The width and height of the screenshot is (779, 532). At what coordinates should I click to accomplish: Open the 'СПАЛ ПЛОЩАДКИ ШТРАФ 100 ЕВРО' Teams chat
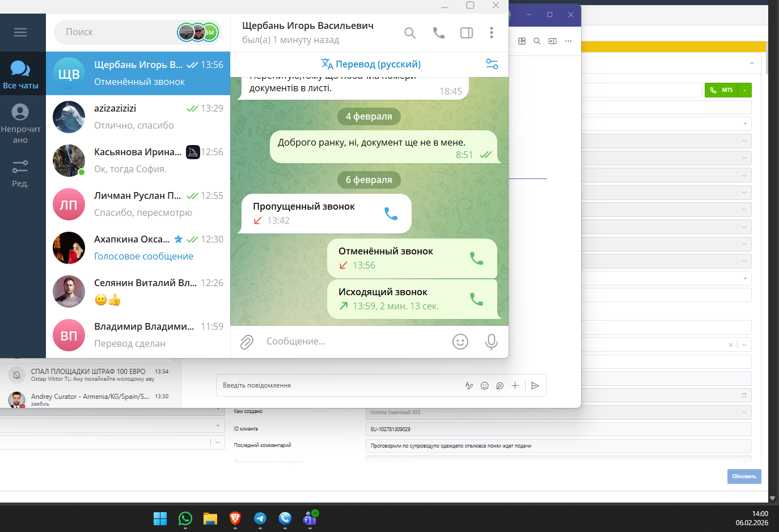click(x=91, y=375)
